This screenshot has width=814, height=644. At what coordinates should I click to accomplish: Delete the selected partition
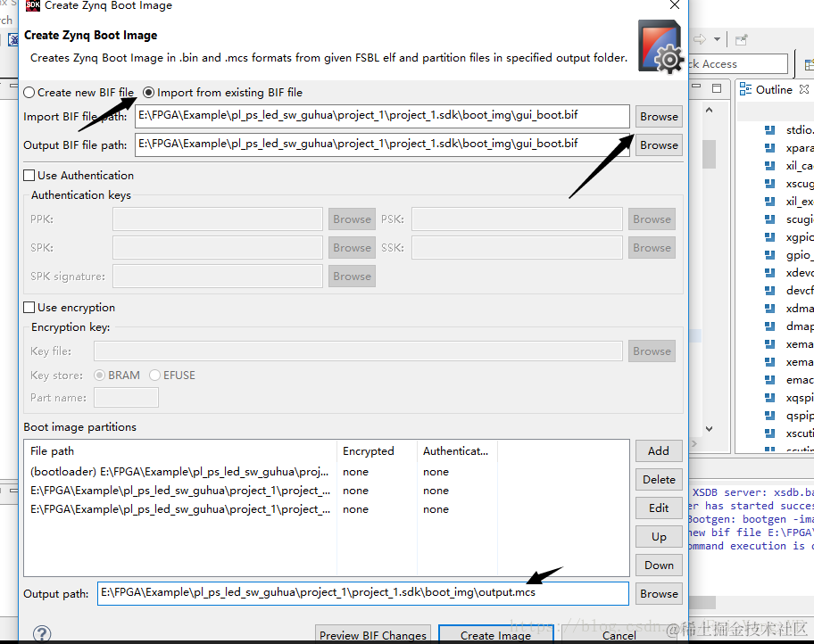659,480
